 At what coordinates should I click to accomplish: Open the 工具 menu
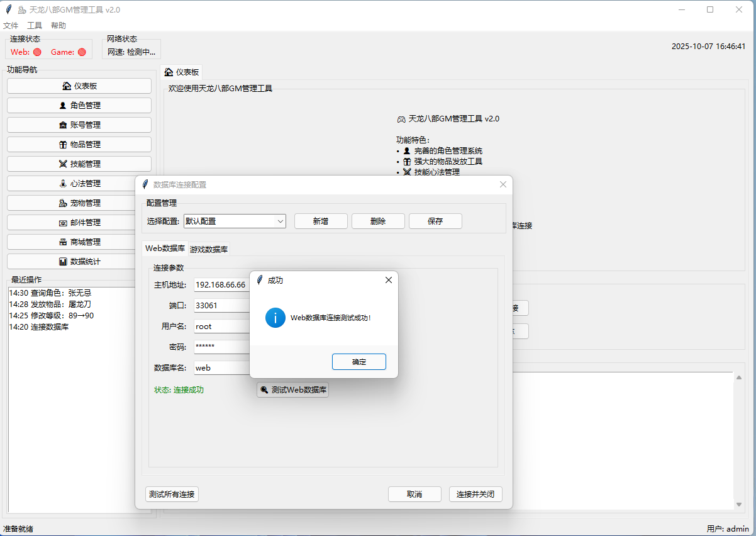pos(35,26)
